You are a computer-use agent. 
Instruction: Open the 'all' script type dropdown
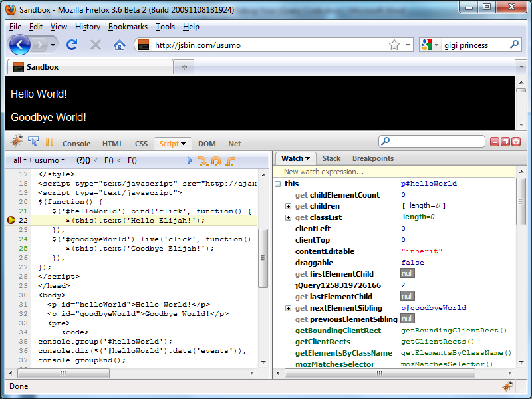coord(20,160)
